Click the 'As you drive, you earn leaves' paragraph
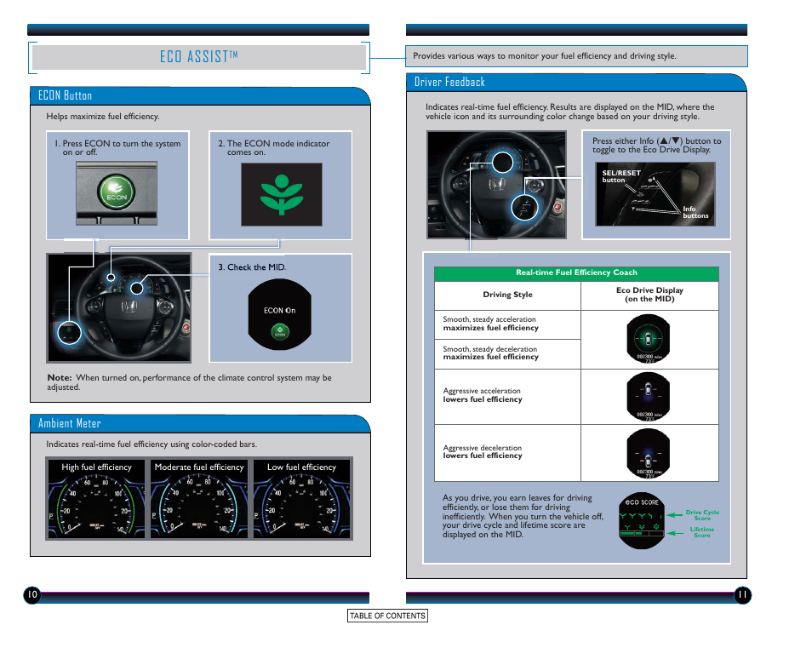Screen dimensions: 812x665 coord(523,516)
